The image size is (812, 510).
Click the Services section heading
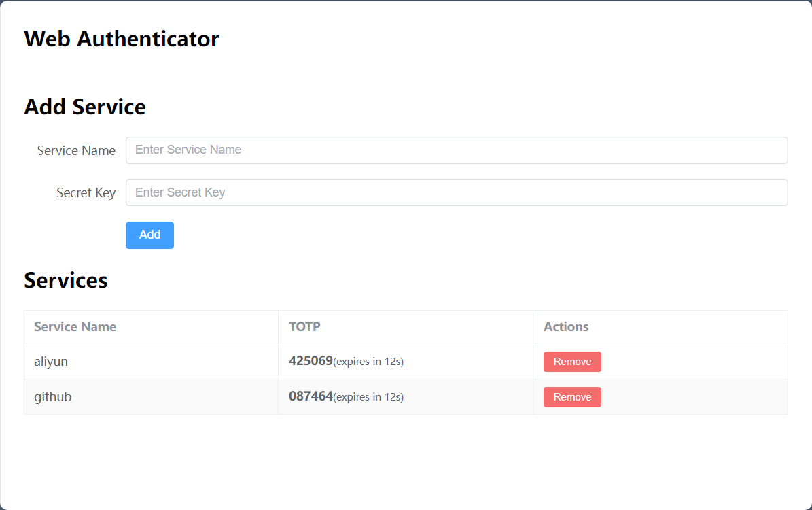point(66,280)
